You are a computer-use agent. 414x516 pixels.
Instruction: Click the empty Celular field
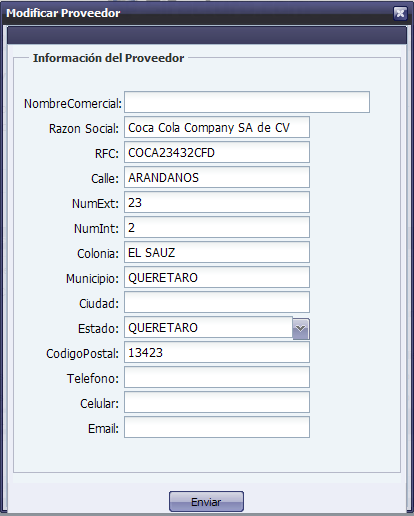point(217,402)
